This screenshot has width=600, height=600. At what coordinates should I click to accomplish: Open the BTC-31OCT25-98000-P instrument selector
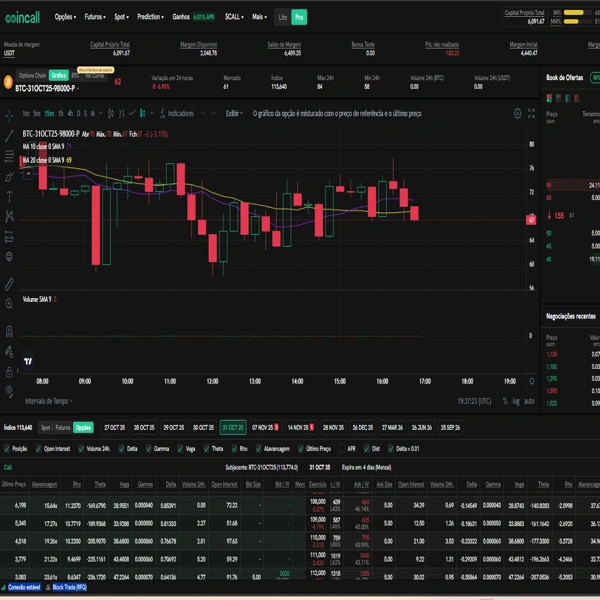pos(47,89)
